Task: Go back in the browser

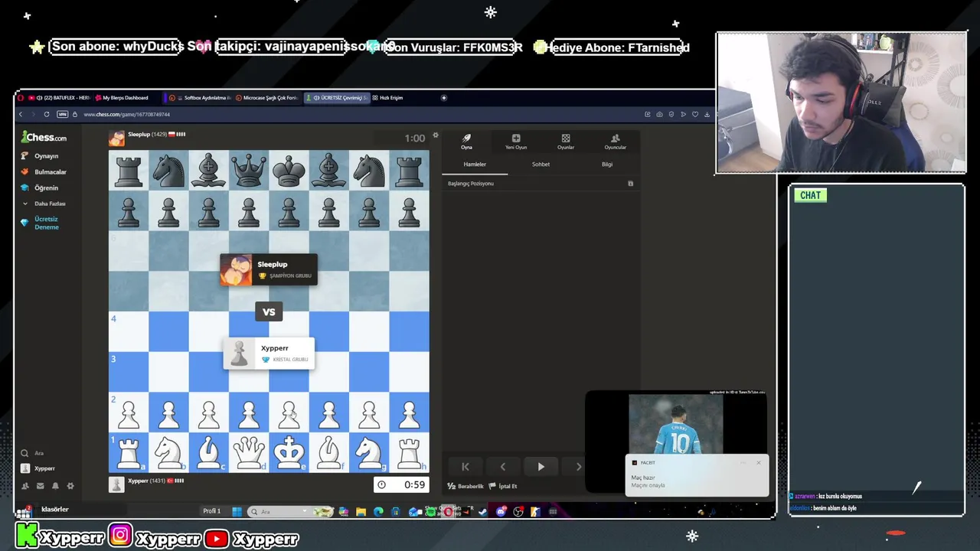Action: 21,114
